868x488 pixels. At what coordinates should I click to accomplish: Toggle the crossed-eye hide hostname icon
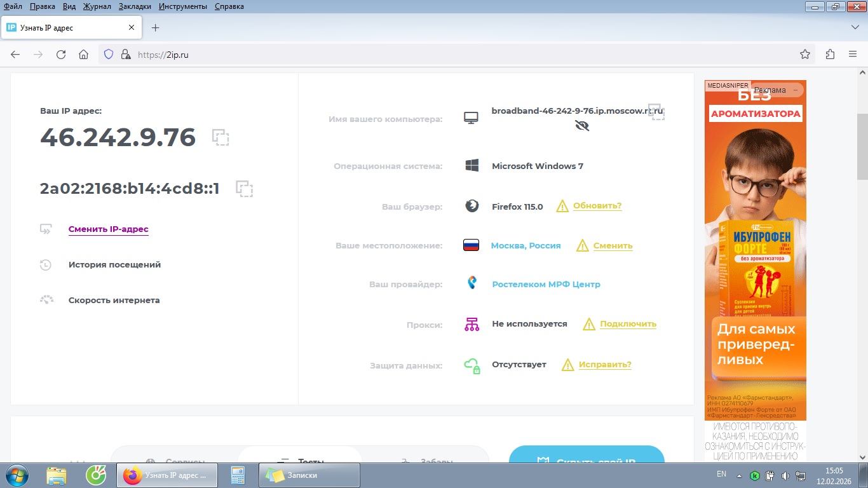(582, 126)
